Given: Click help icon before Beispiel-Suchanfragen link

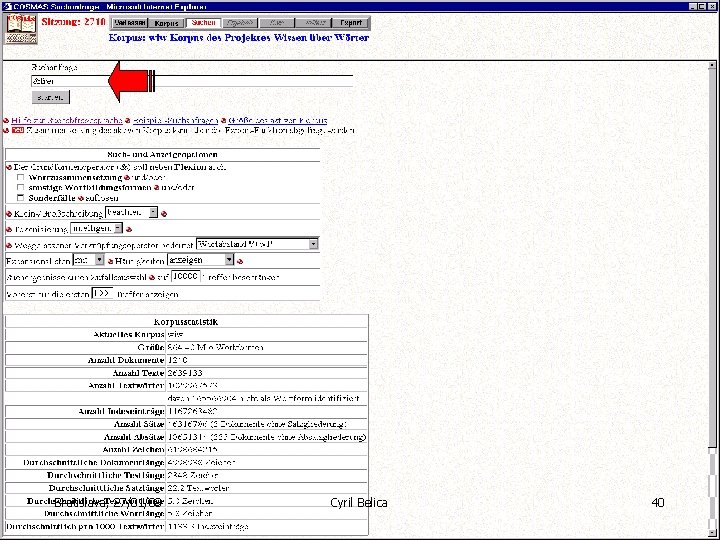Looking at the screenshot, I should coord(128,121).
